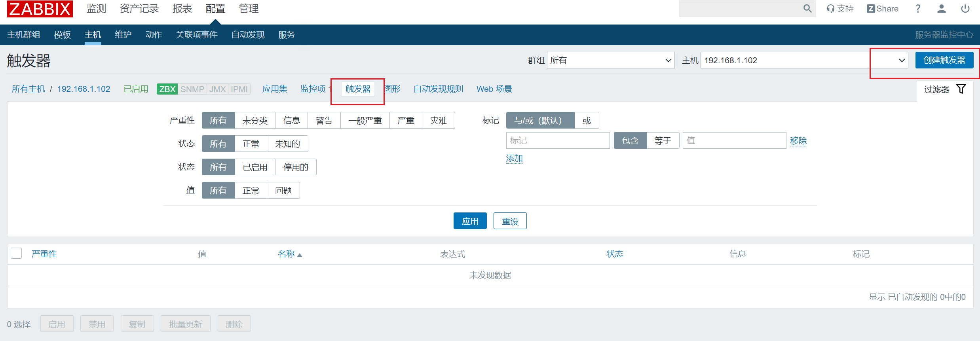Select 或 tag evaluation option
The image size is (980, 341).
[587, 120]
